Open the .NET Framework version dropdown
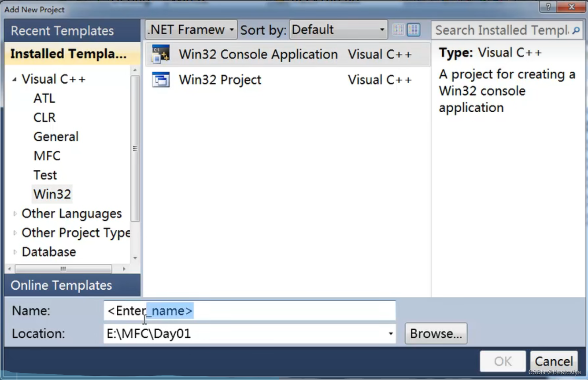588x380 pixels. [191, 30]
